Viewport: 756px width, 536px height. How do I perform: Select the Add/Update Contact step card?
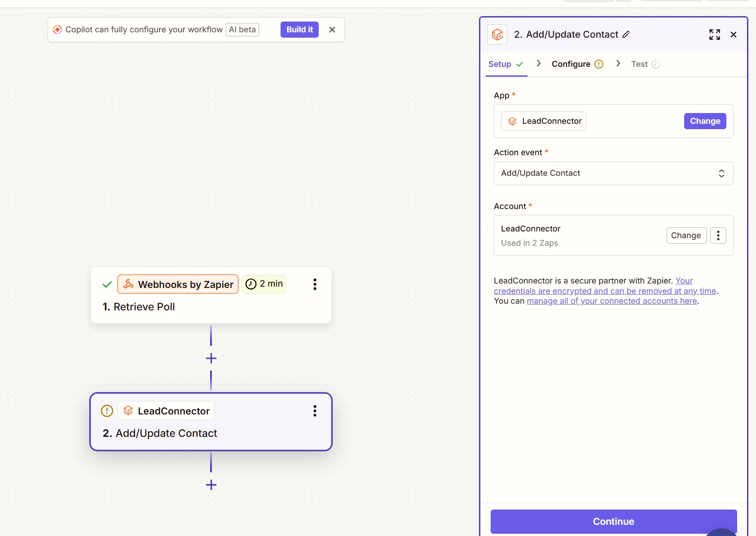point(211,422)
